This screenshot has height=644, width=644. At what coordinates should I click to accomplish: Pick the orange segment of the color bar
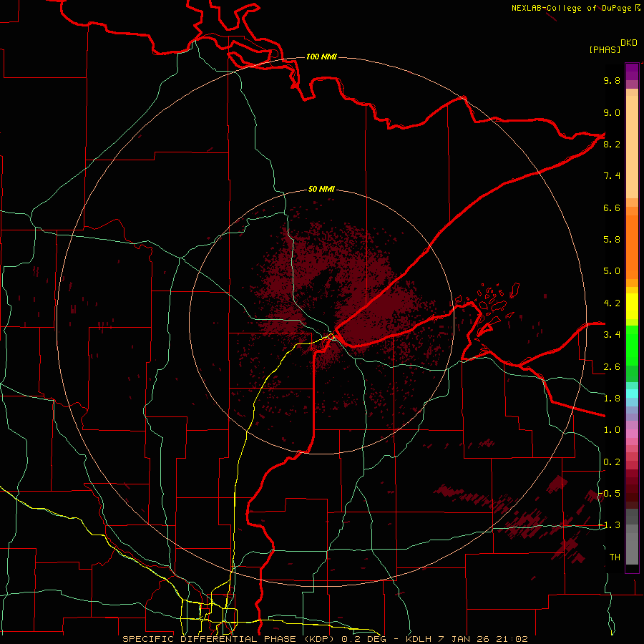(632, 247)
